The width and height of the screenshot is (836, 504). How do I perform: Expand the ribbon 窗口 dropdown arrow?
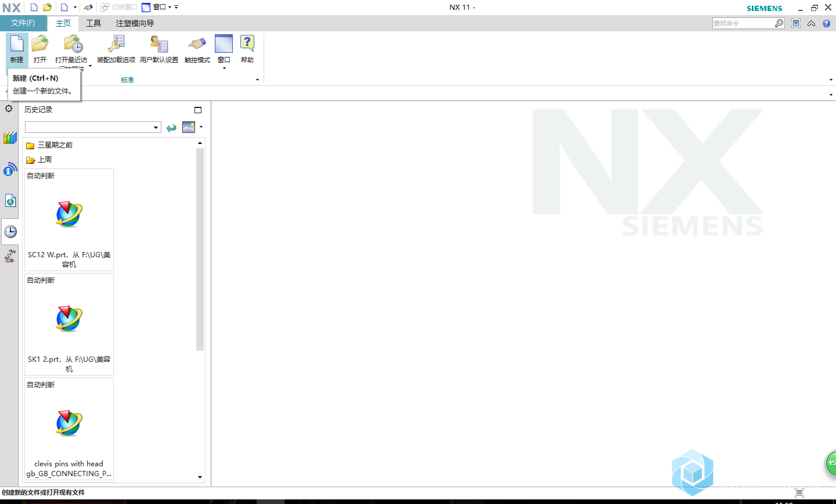pyautogui.click(x=224, y=68)
